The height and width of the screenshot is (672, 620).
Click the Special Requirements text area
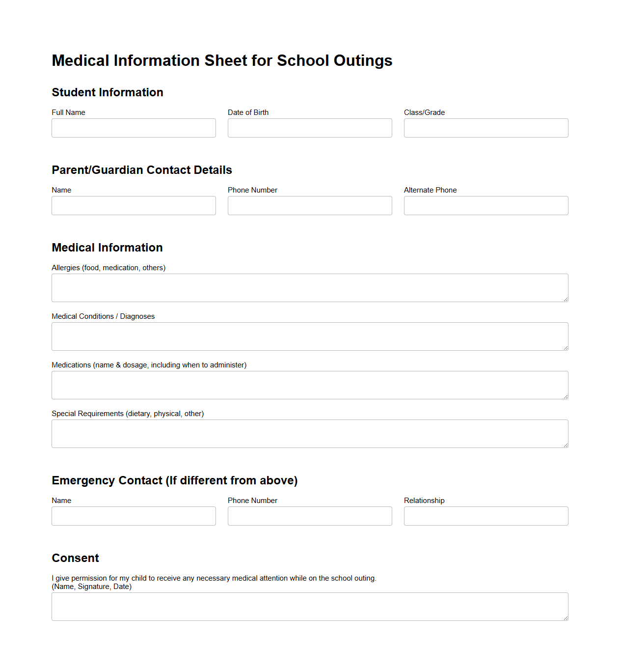pos(309,433)
